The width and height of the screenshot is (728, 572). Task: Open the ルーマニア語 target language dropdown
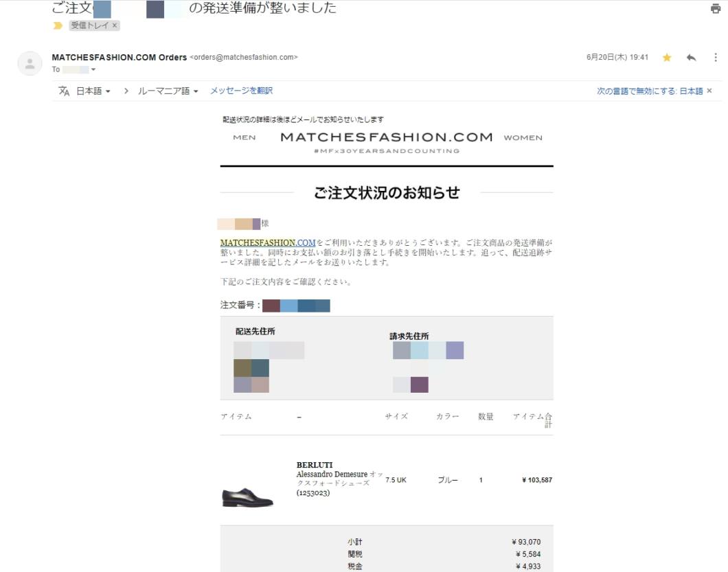168,91
